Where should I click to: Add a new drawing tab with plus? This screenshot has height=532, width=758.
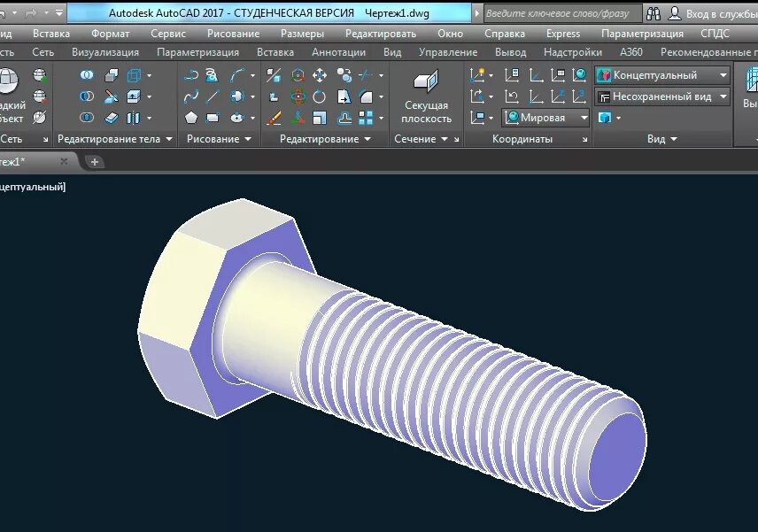(x=95, y=162)
